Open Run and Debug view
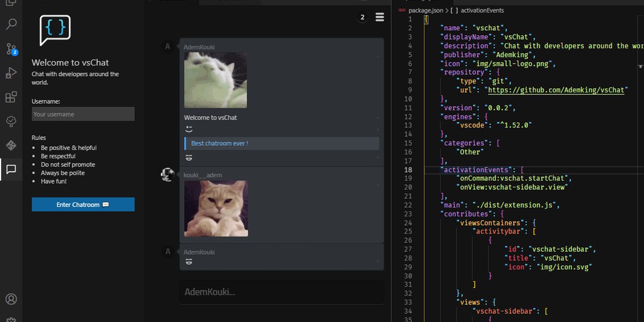 (x=11, y=73)
